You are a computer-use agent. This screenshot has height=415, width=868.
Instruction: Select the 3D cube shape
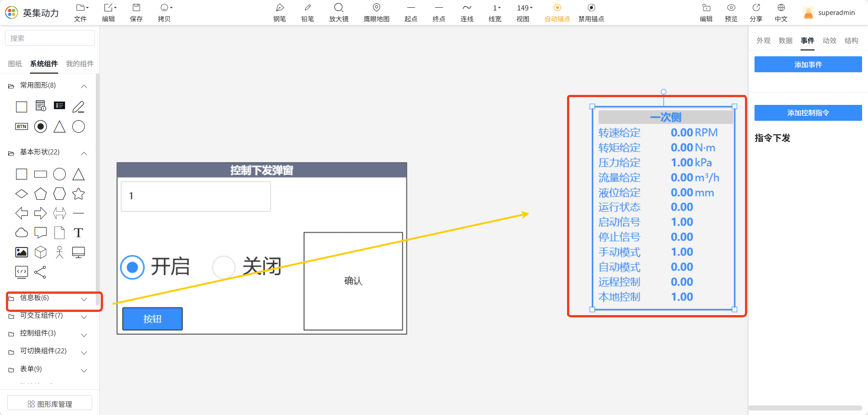tap(40, 252)
